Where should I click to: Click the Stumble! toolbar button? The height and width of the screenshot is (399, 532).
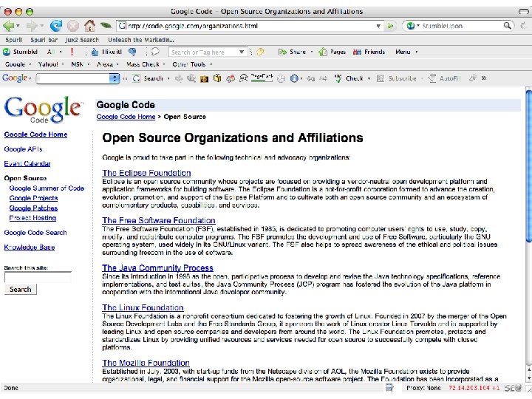[x=21, y=52]
